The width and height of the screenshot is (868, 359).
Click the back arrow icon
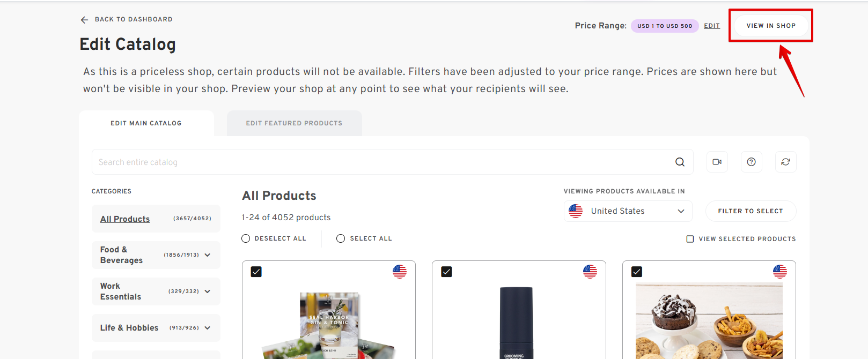click(x=84, y=20)
